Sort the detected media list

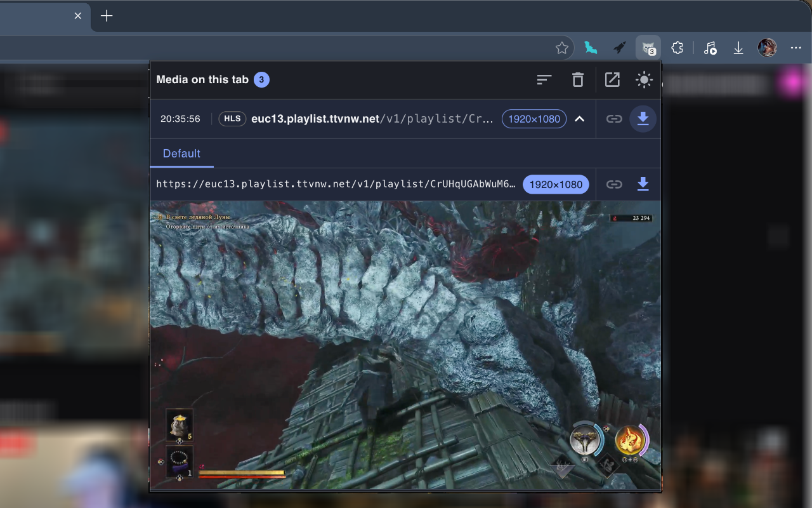click(x=544, y=79)
